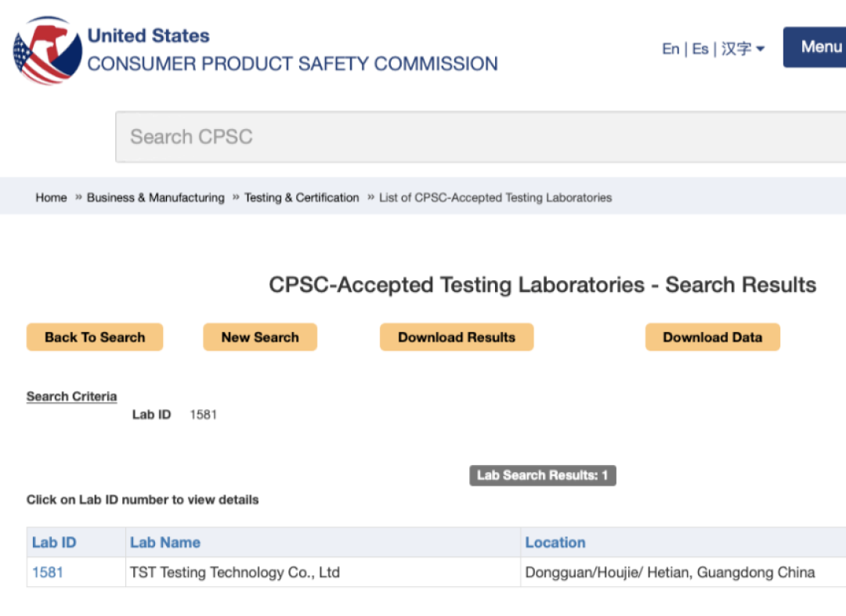Image resolution: width=846 pixels, height=616 pixels.
Task: Navigate to Testing & Certification breadcrumb
Action: [302, 197]
